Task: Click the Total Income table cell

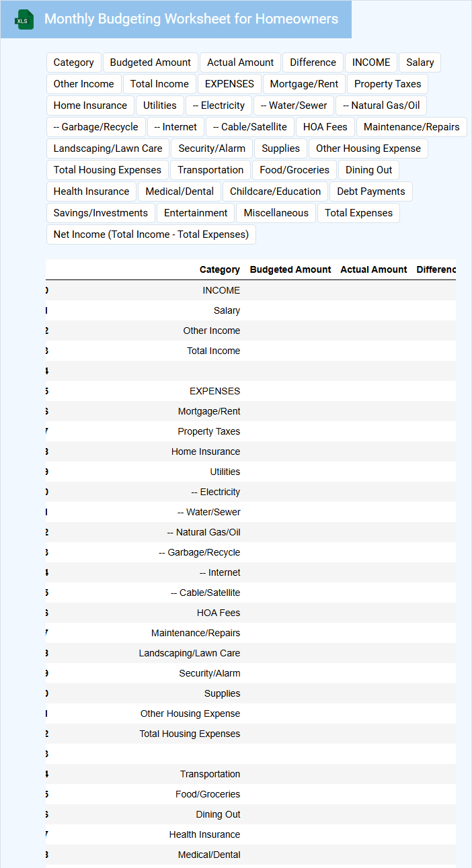Action: pos(213,351)
